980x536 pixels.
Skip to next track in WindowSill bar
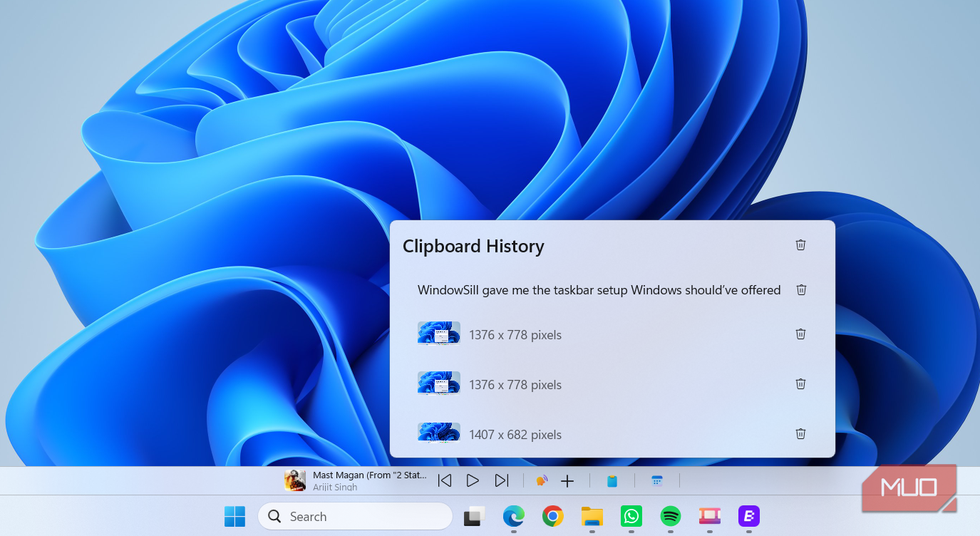click(x=501, y=481)
